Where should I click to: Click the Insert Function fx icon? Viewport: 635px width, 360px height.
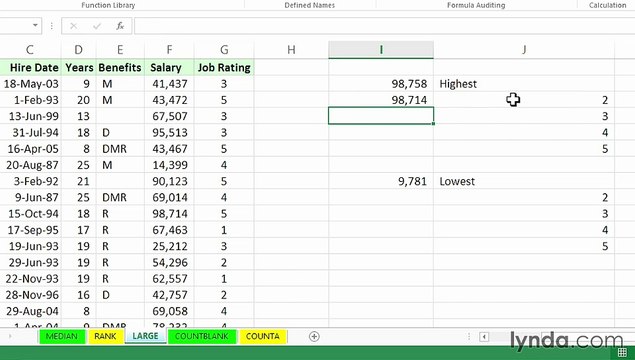[120, 26]
